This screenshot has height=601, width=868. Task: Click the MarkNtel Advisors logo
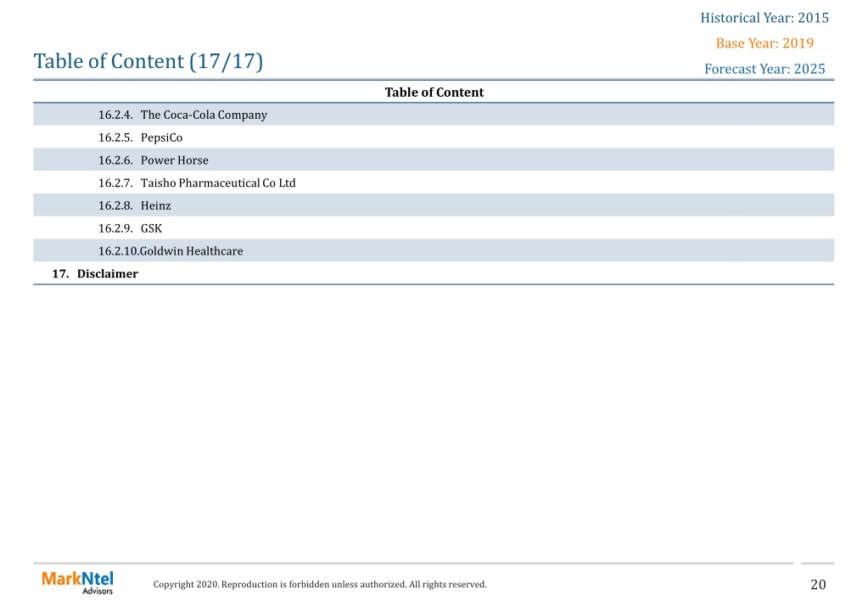coord(77,582)
